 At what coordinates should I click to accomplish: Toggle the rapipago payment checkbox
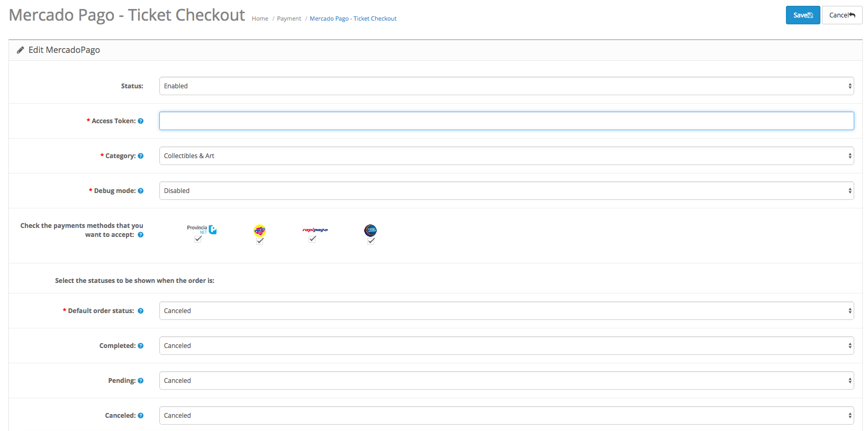click(312, 239)
